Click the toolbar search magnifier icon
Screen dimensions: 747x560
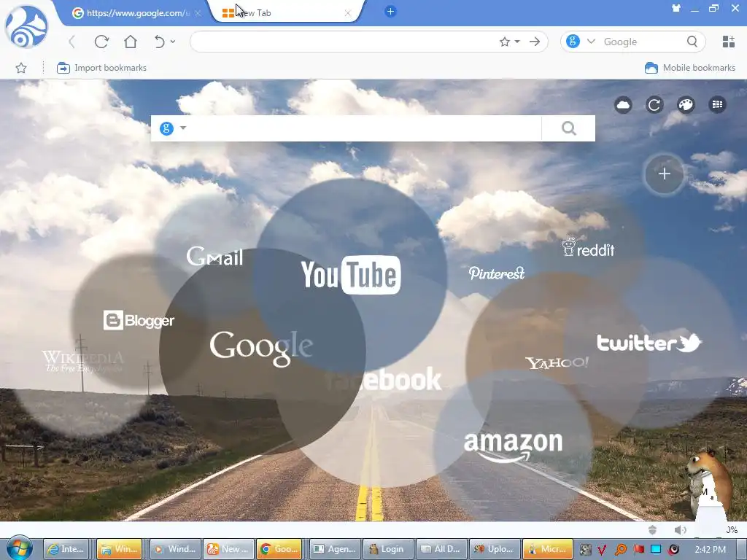[692, 42]
